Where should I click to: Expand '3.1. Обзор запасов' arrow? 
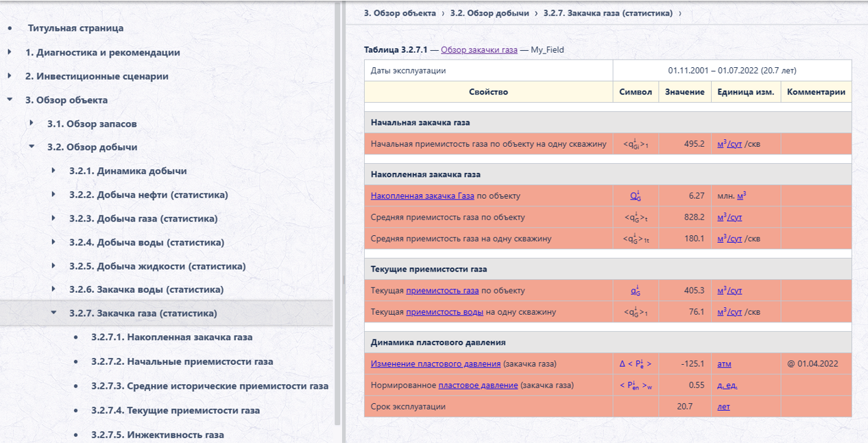[x=32, y=123]
